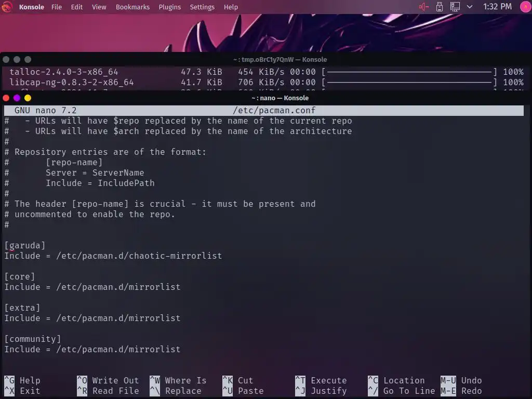Click the nano — Konsole window title
The height and width of the screenshot is (399, 532).
(x=280, y=98)
